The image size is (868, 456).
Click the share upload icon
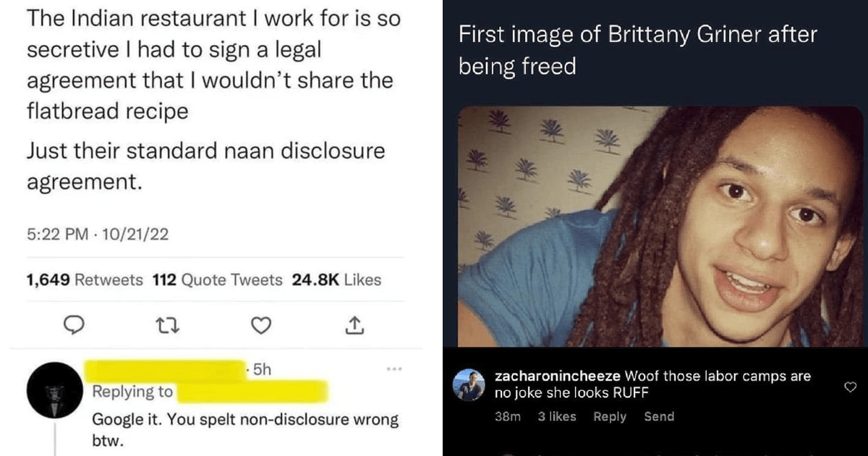pyautogui.click(x=353, y=327)
